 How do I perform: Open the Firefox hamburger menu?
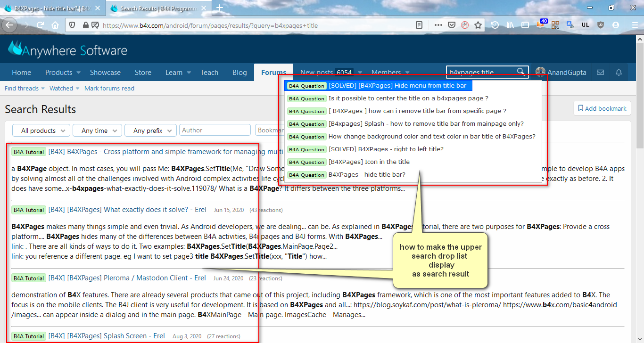(635, 25)
